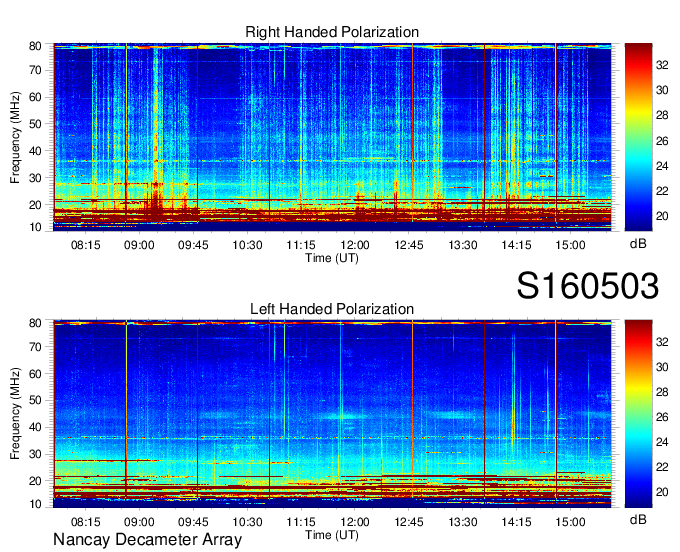The height and width of the screenshot is (552, 680).
Task: Click the bottom colorbar next to Left Handed plot
Action: 638,414
